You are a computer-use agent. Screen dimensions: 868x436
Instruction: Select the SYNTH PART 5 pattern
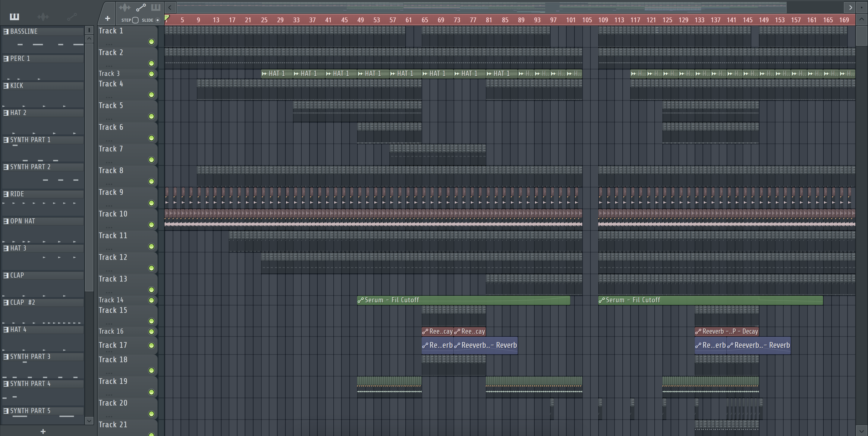pyautogui.click(x=43, y=411)
